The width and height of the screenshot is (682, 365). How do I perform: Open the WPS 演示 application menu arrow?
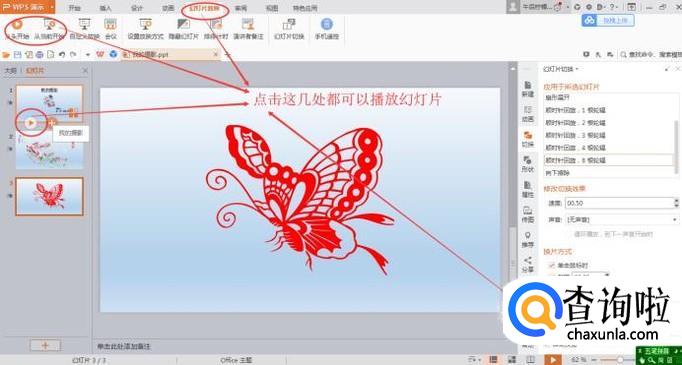tap(52, 7)
